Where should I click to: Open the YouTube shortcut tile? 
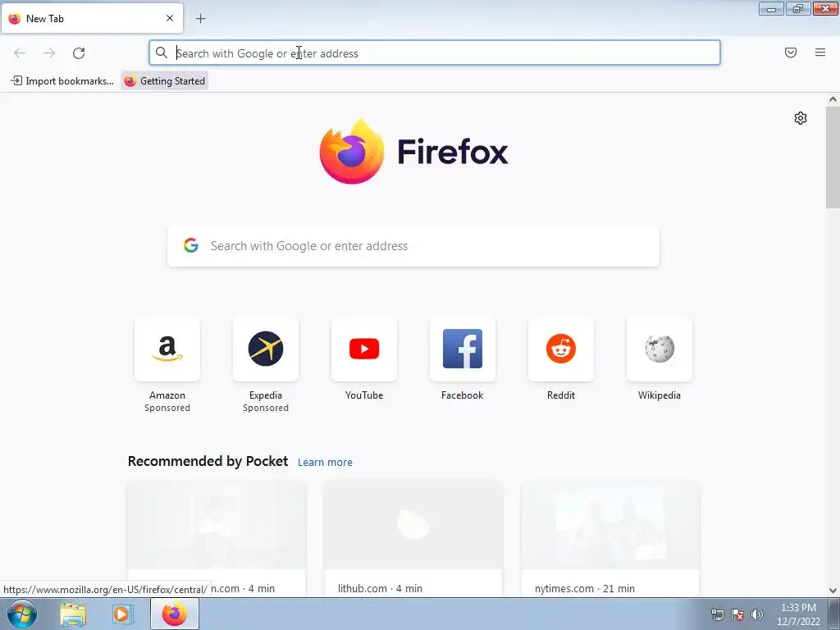pos(364,349)
